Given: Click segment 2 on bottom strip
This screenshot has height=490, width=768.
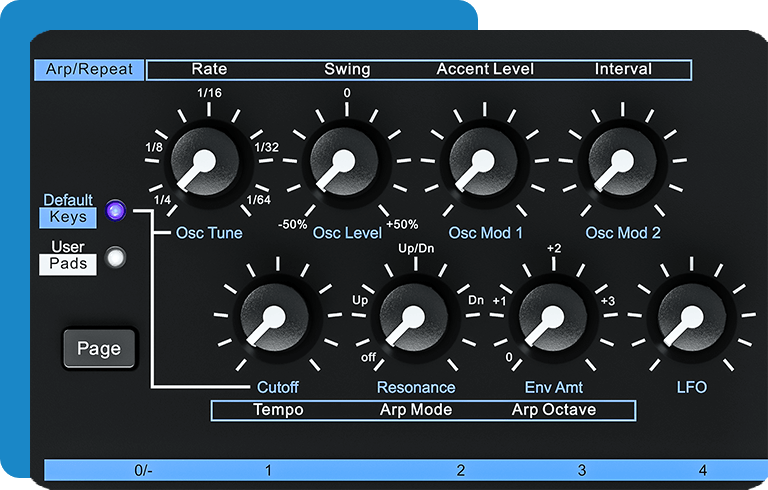Looking at the screenshot, I should (x=460, y=470).
